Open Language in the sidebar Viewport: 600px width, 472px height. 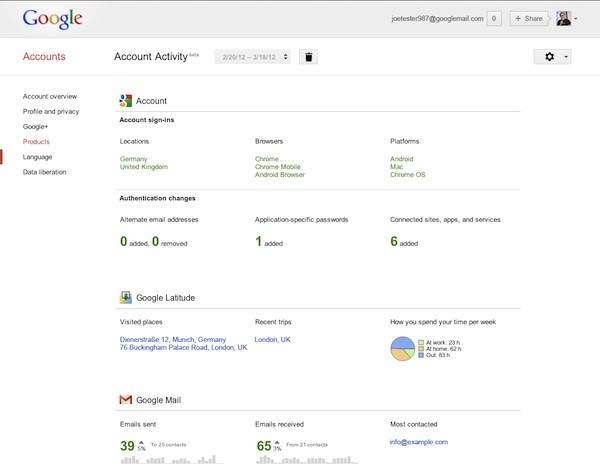click(38, 157)
